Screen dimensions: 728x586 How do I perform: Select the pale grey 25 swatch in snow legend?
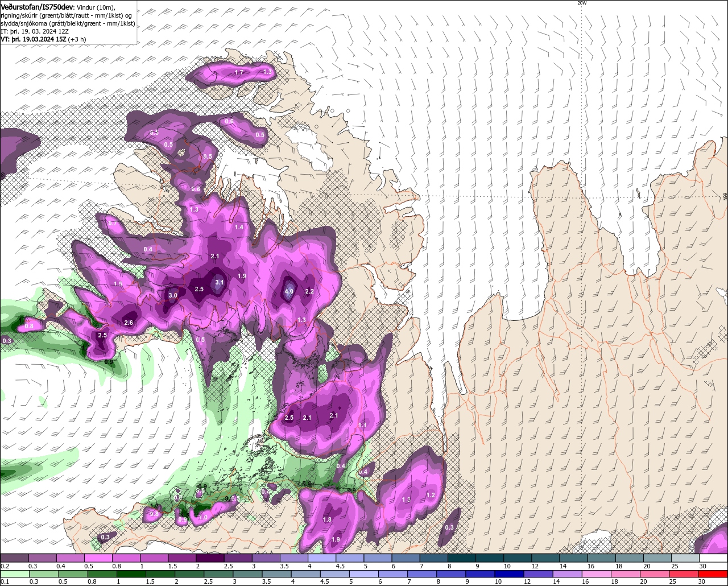(685, 558)
